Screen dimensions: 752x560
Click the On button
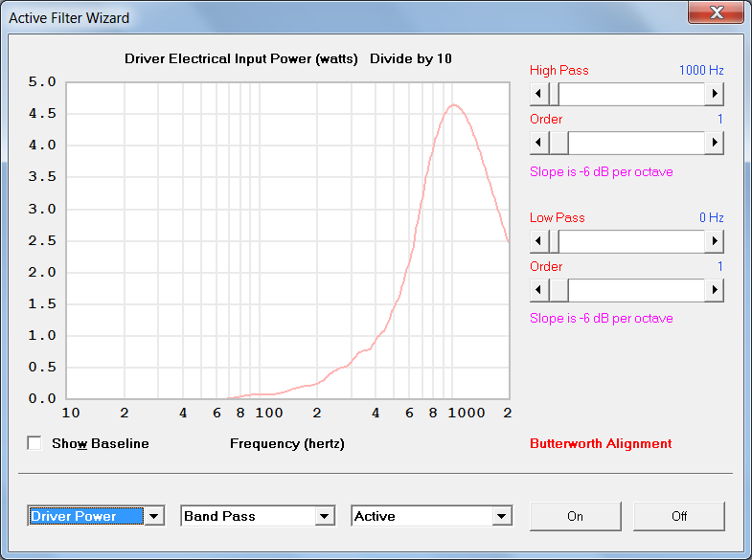(x=576, y=516)
